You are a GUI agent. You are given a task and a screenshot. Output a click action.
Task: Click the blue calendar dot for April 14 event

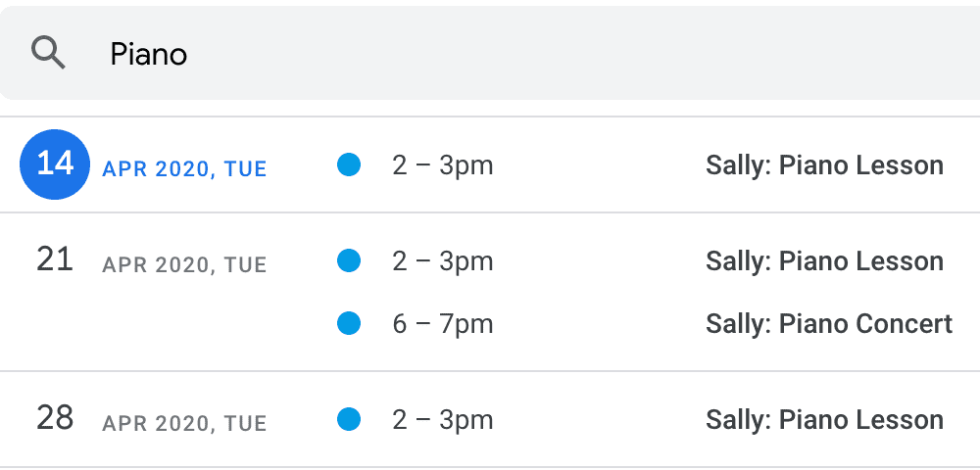coord(349,165)
